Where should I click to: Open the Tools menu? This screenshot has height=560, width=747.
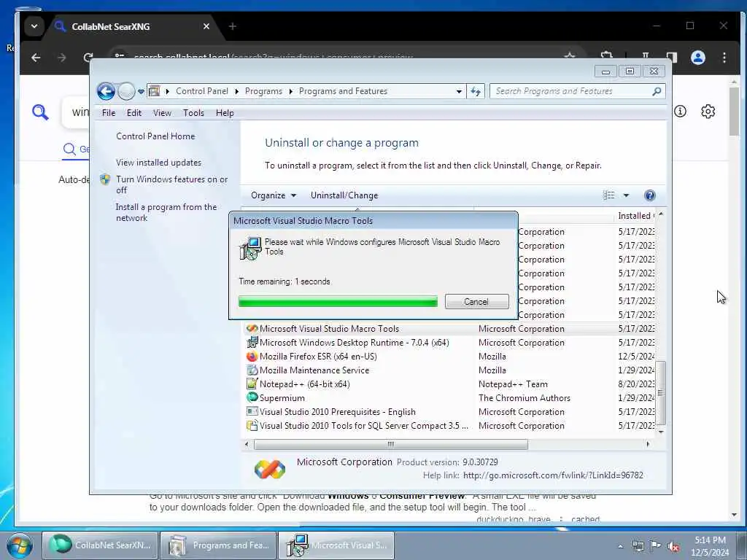coord(193,113)
